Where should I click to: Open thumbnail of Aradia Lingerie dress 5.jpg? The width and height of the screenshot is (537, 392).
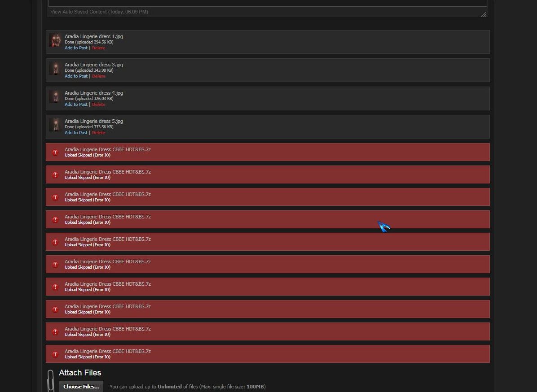[55, 125]
